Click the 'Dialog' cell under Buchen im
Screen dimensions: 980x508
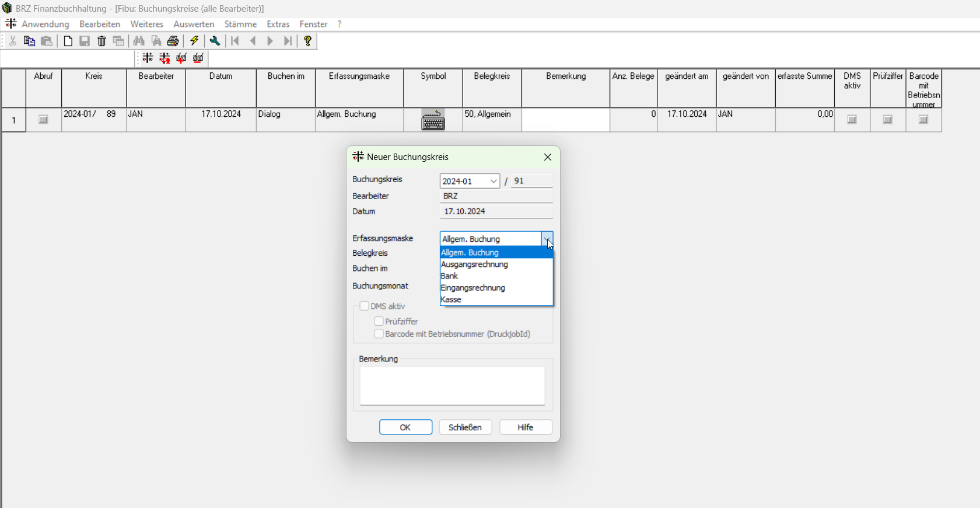(286, 120)
